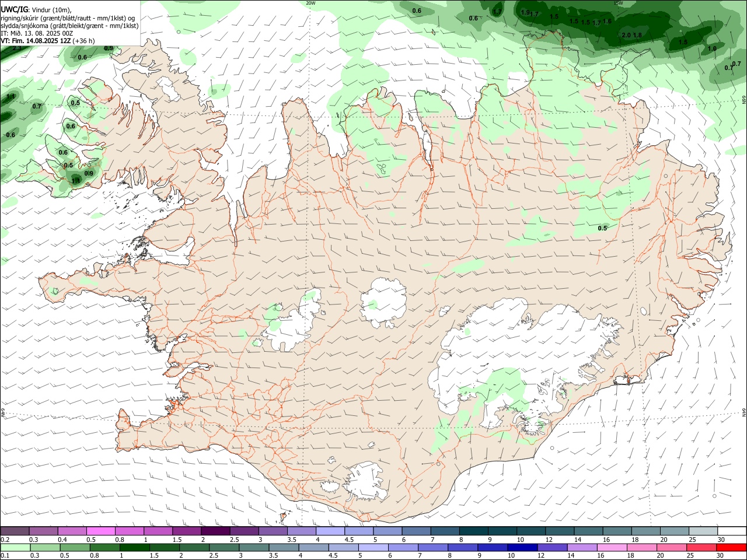Click the royal blue swatch labeled 8, lower row

coord(463,547)
